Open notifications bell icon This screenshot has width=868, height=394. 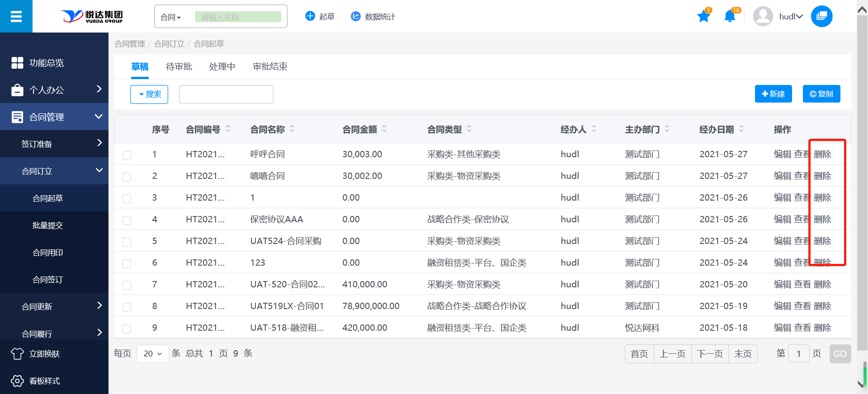click(729, 17)
